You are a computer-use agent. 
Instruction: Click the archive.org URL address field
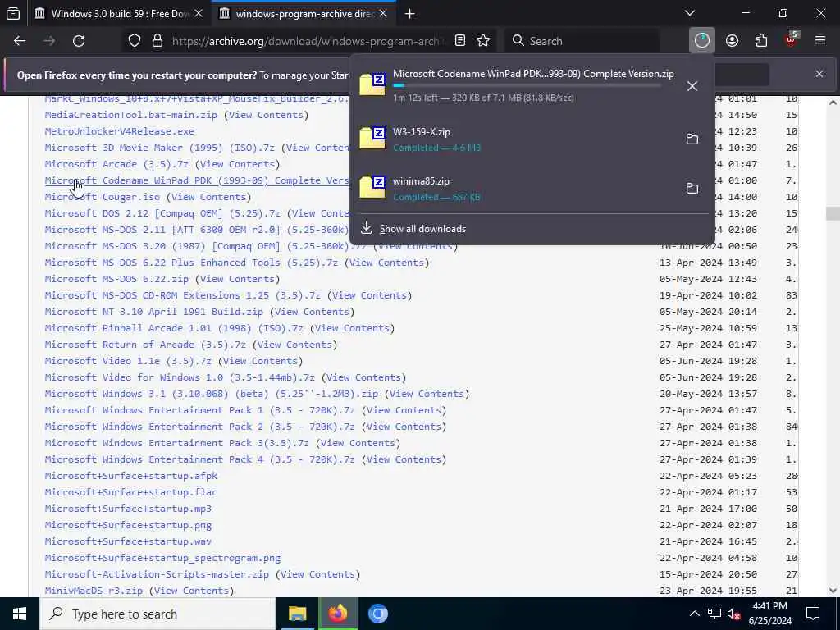[x=308, y=41]
